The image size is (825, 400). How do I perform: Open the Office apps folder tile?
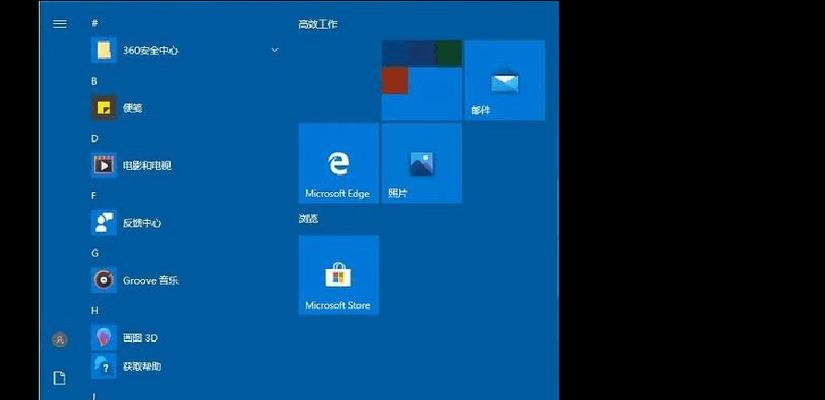pyautogui.click(x=421, y=80)
